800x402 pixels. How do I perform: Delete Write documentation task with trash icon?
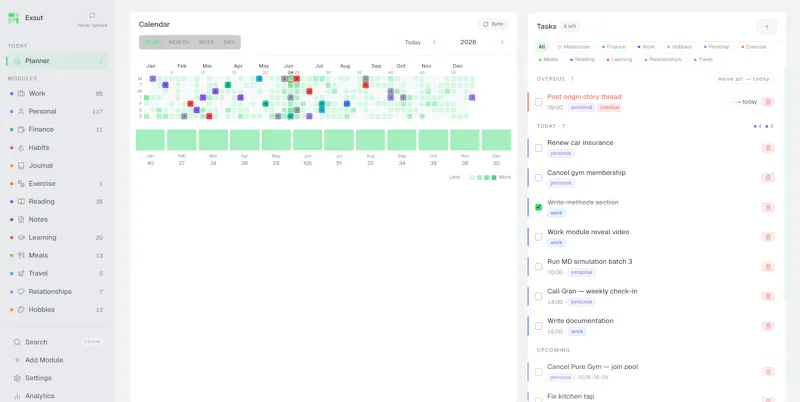point(768,326)
